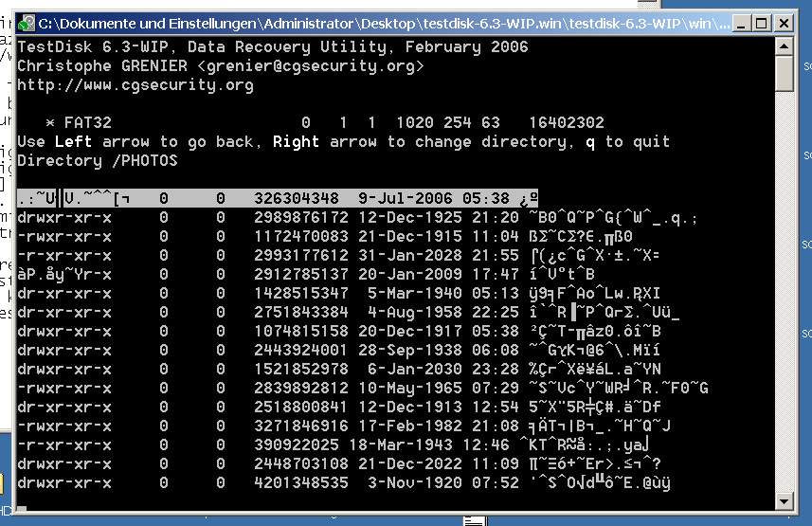
Task: Click the Directory /PHOTOS line
Action: (98, 161)
